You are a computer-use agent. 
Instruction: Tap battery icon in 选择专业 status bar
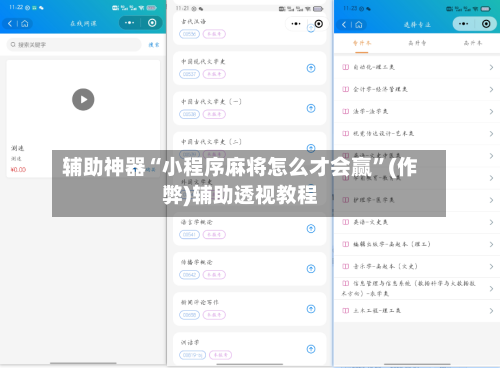[x=485, y=9]
